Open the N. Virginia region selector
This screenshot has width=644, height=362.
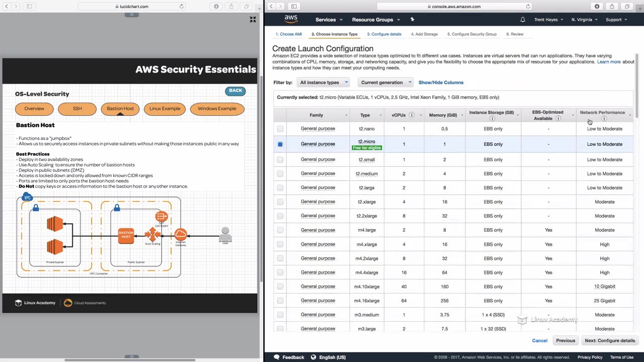[x=585, y=20]
